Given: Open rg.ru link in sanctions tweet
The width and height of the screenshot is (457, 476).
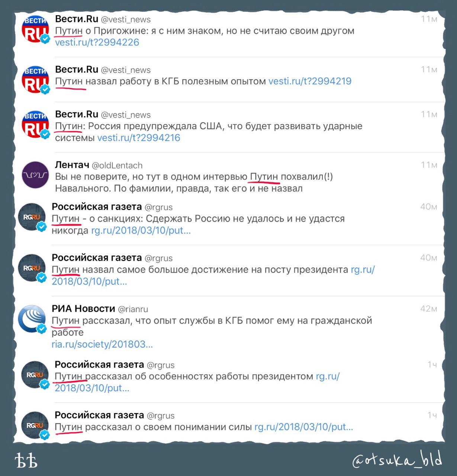Looking at the screenshot, I should (141, 231).
